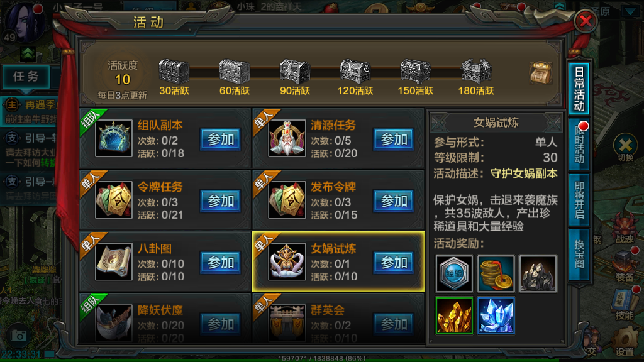Close the 活动 window

click(586, 21)
